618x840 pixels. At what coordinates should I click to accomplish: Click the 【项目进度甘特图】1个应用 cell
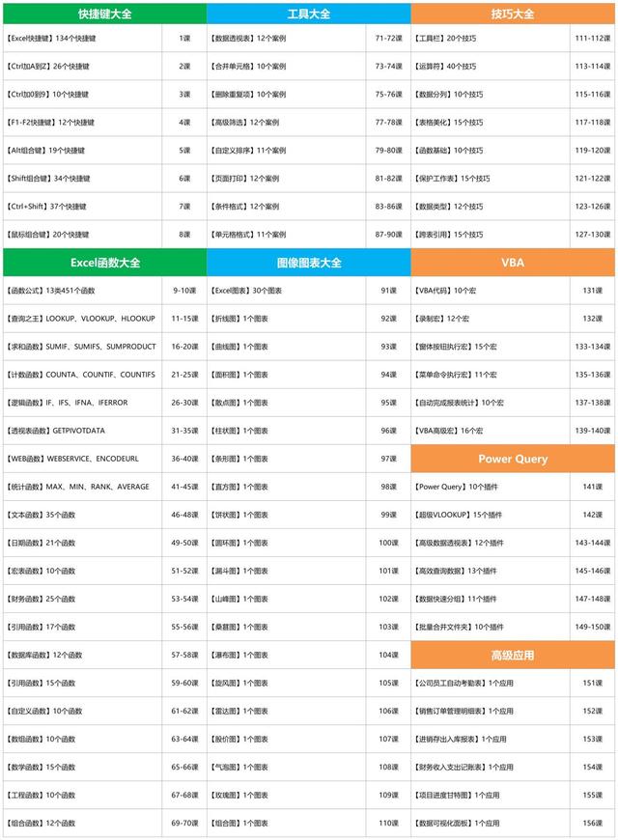point(491,795)
